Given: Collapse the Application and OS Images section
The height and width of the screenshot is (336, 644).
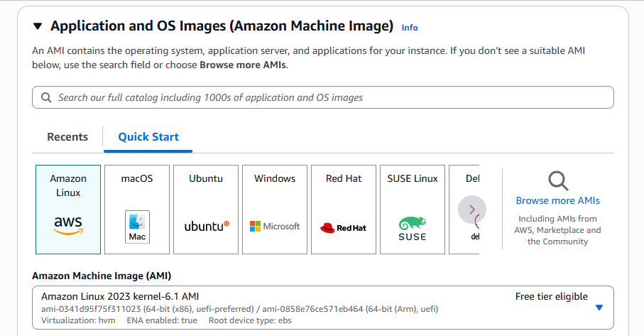Looking at the screenshot, I should pos(38,26).
